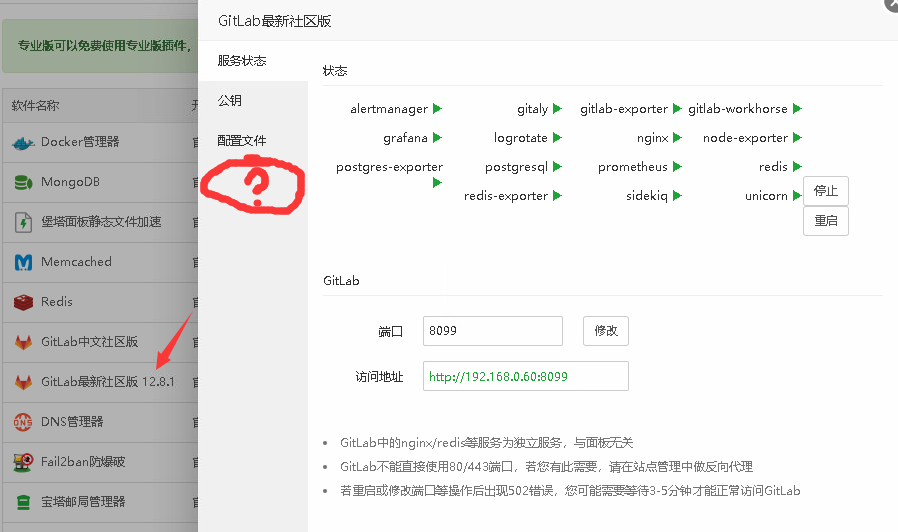Click the node-exporter service label
Image resolution: width=898 pixels, height=532 pixels.
click(x=745, y=138)
